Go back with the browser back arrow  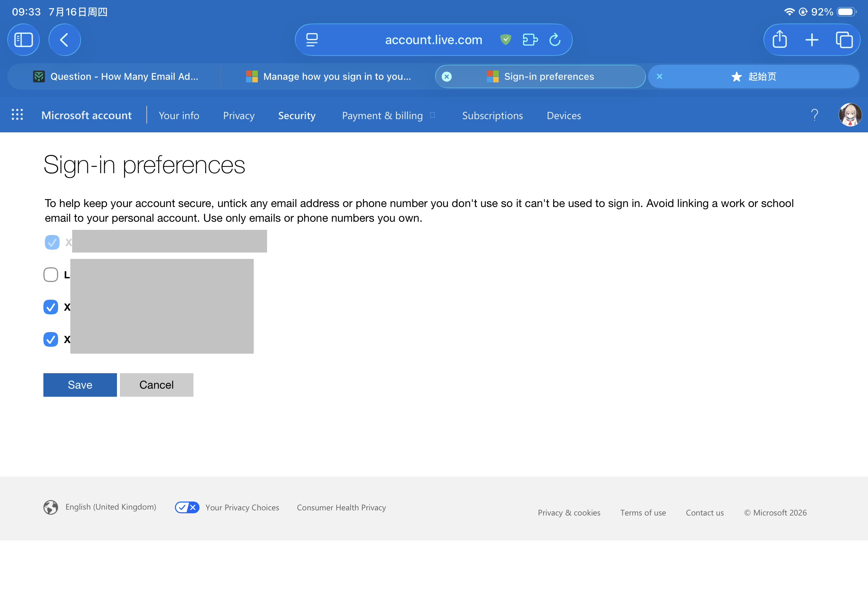point(65,40)
